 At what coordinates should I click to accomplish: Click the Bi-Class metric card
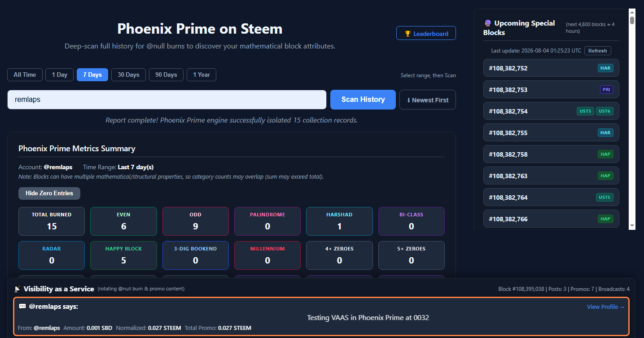pyautogui.click(x=412, y=221)
